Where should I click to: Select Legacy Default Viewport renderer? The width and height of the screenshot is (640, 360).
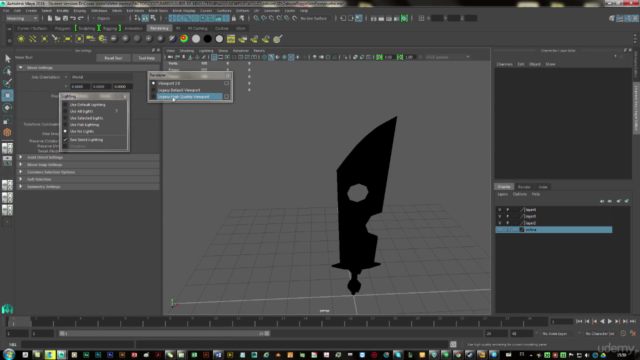point(179,90)
